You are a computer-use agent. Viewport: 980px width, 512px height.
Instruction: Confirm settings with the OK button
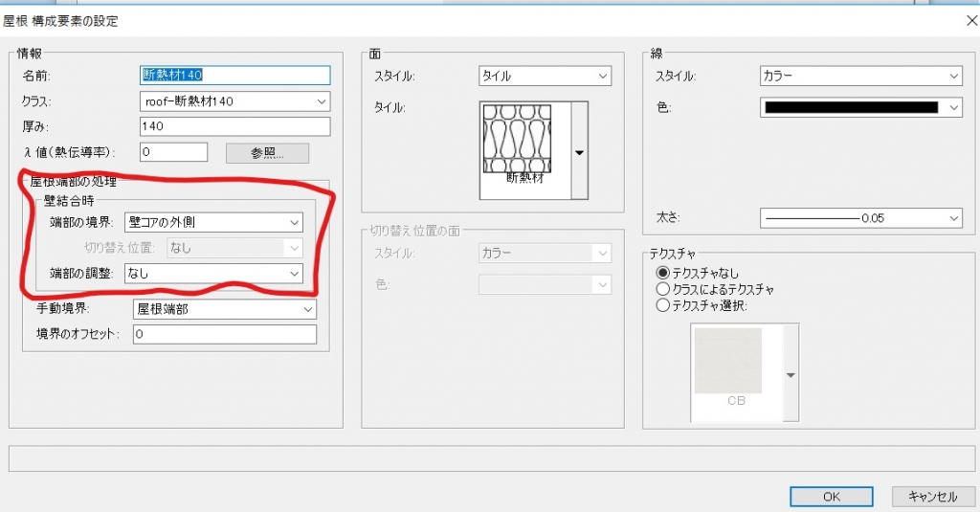pos(831,497)
